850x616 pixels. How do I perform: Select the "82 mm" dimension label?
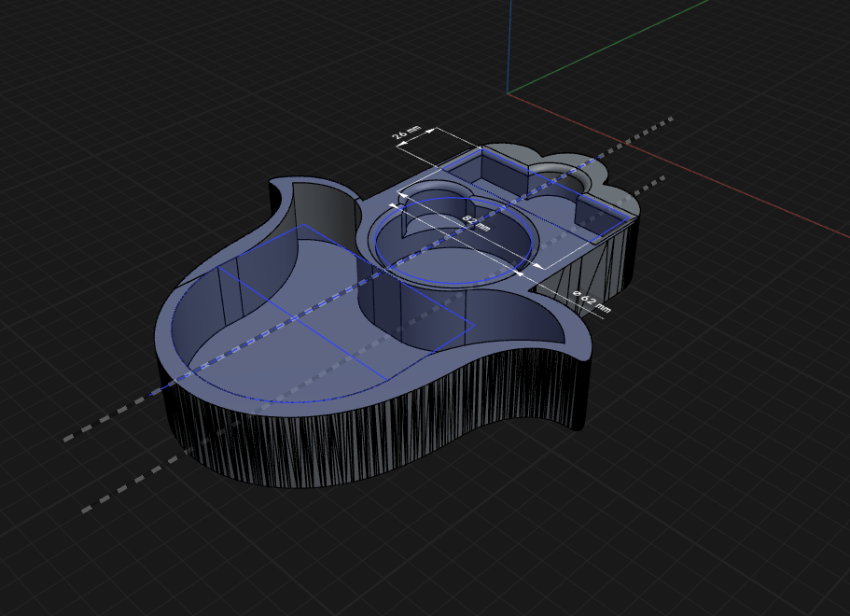477,223
